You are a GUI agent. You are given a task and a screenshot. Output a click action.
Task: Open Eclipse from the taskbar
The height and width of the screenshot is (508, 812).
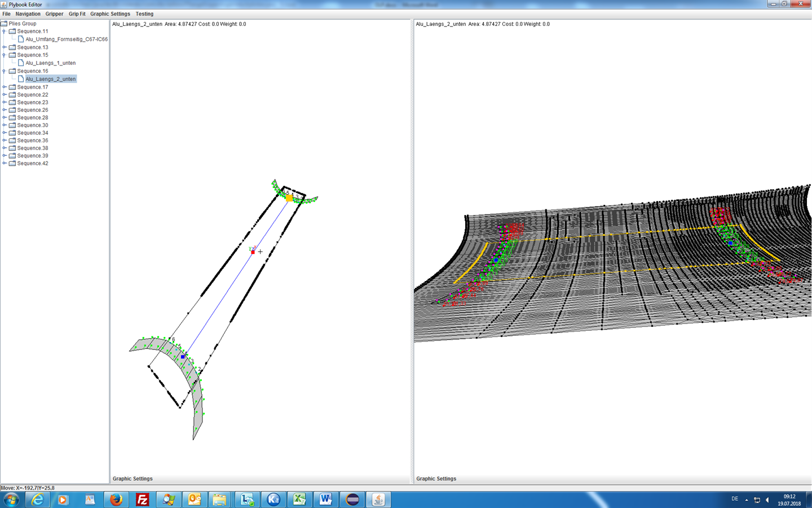(x=352, y=500)
